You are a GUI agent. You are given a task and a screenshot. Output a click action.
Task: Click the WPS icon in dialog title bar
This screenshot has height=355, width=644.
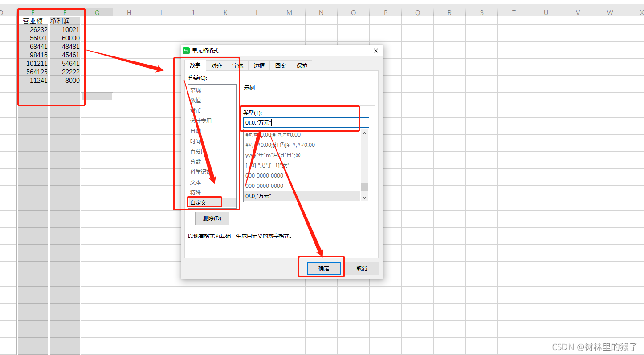click(186, 51)
